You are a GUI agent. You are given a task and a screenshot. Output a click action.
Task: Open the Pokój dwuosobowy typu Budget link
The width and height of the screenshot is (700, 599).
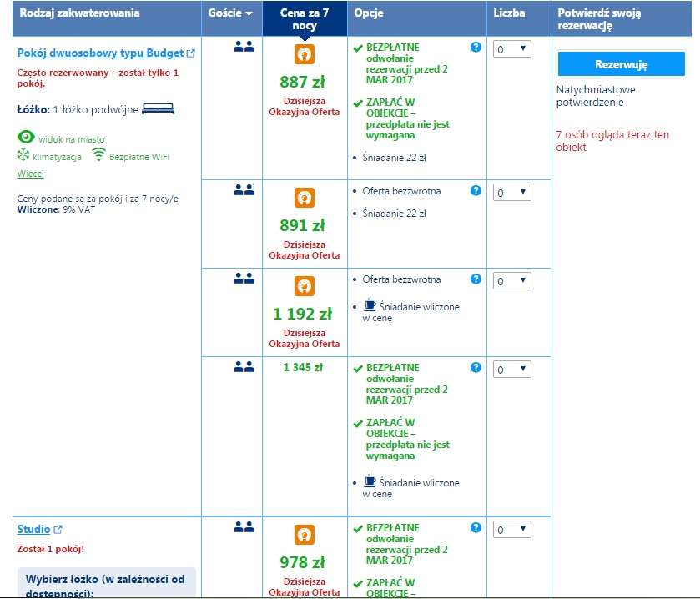[100, 53]
